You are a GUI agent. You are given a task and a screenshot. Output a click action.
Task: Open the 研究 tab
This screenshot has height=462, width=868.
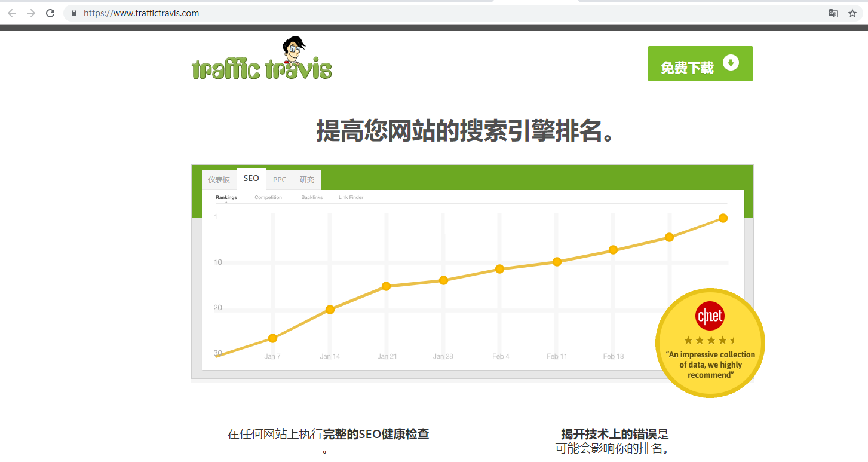coord(307,180)
